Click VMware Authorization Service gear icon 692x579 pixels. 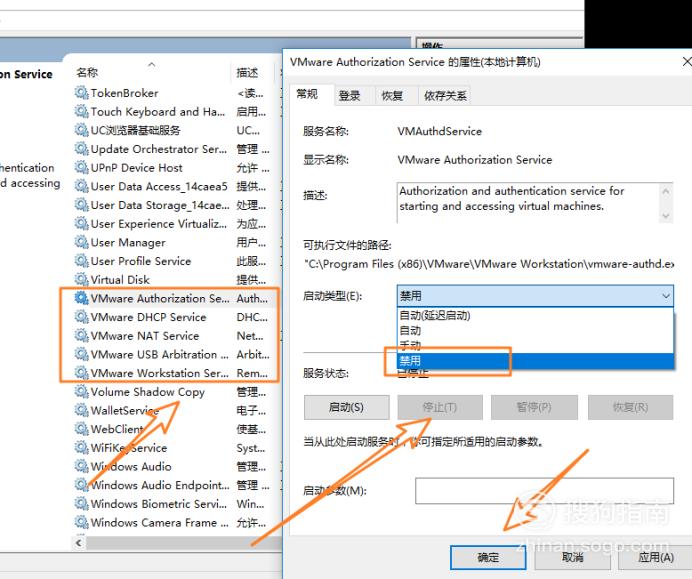click(81, 298)
